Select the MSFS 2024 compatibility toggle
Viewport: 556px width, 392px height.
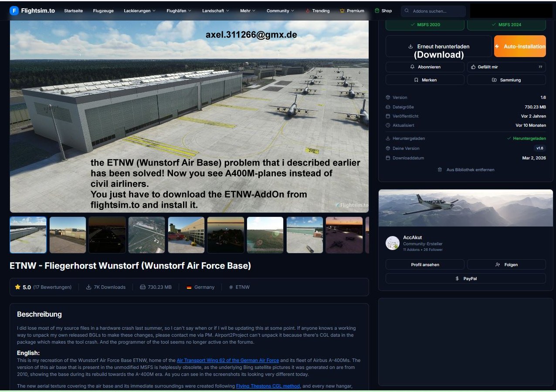coord(506,25)
